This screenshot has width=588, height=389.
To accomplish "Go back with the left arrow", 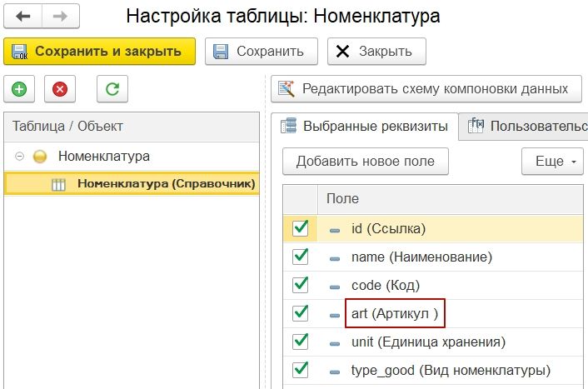I will (x=22, y=16).
